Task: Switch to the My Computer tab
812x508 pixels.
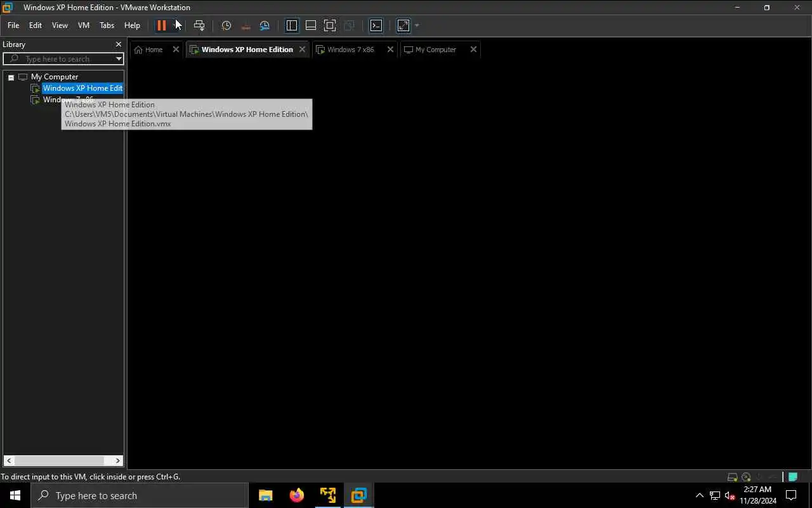Action: pos(435,50)
